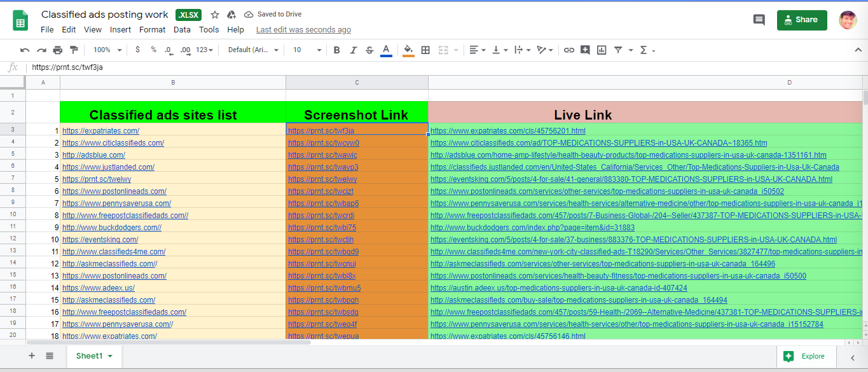Click the Insert link icon
The width and height of the screenshot is (868, 372).
[569, 50]
